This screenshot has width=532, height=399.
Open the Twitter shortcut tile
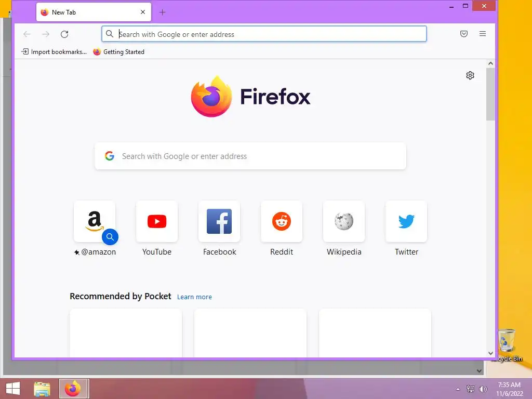(x=406, y=221)
